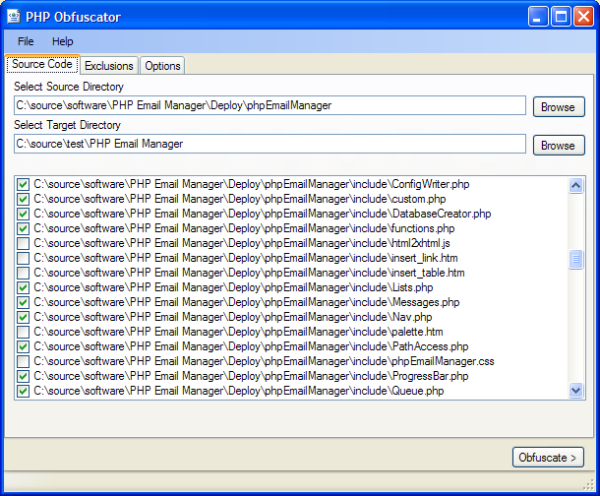Image resolution: width=600 pixels, height=496 pixels.
Task: Uncheck the Queue.php checkbox
Action: tap(23, 391)
